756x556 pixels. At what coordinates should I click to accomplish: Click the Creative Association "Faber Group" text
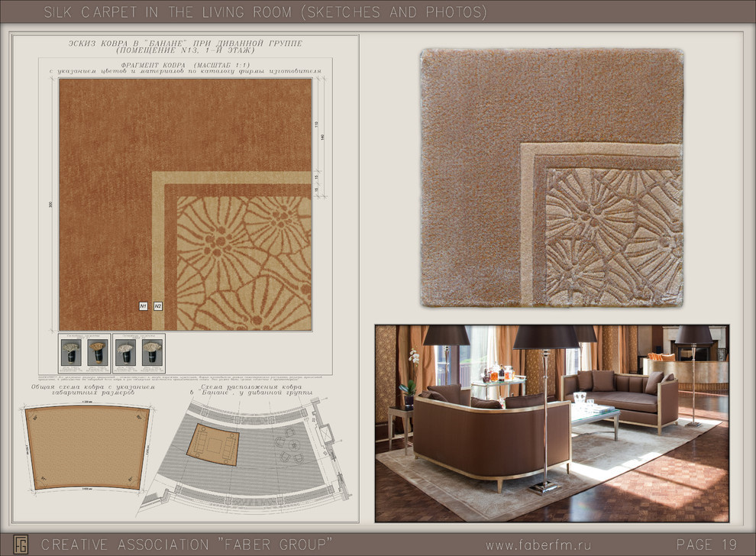(186, 545)
